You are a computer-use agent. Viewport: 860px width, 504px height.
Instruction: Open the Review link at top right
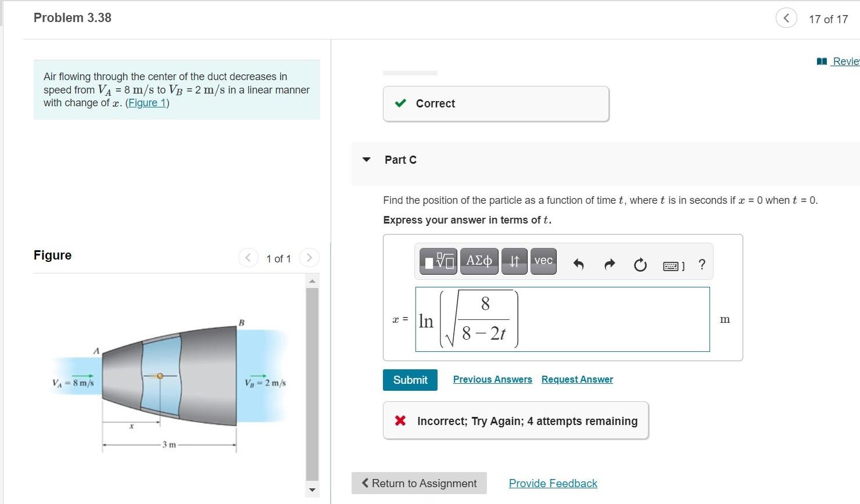[838, 61]
